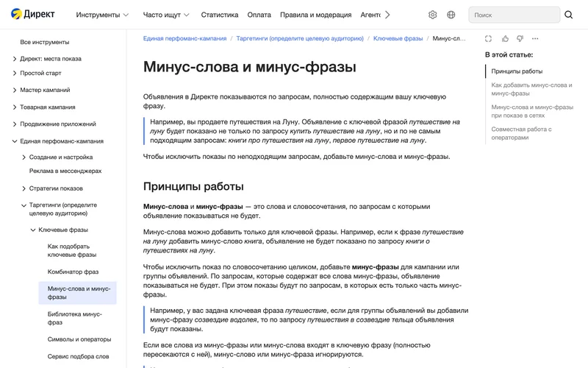Jump to Как добавить минус-слова и минус-фразы
The height and width of the screenshot is (368, 588).
pos(531,89)
